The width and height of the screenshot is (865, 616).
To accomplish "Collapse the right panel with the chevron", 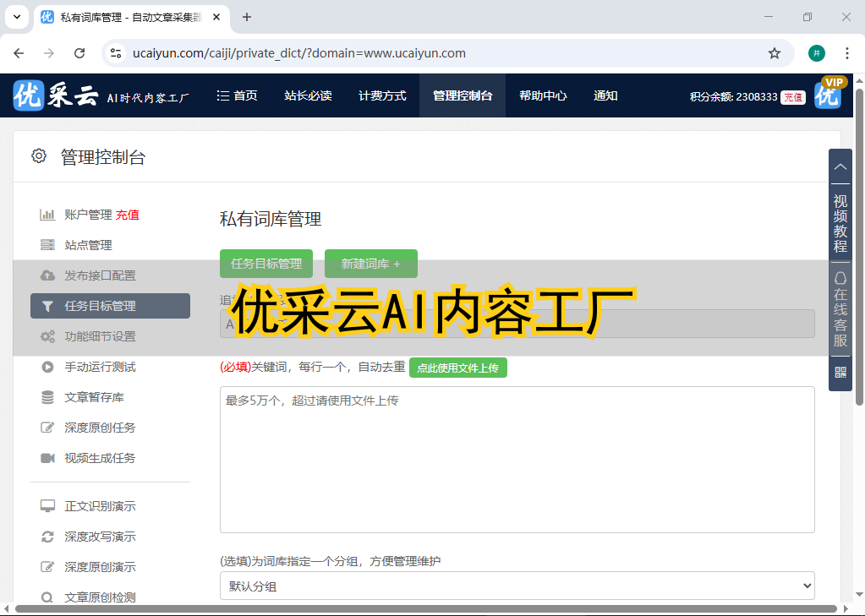I will point(840,166).
